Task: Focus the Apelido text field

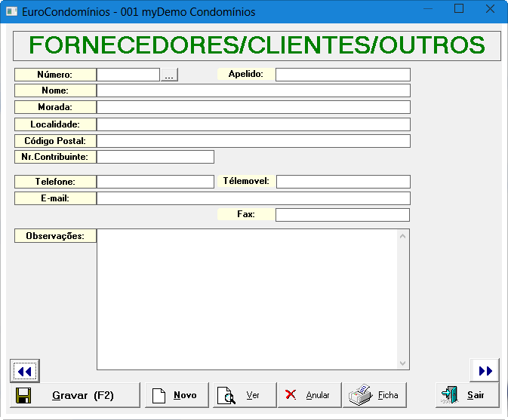Action: point(343,75)
